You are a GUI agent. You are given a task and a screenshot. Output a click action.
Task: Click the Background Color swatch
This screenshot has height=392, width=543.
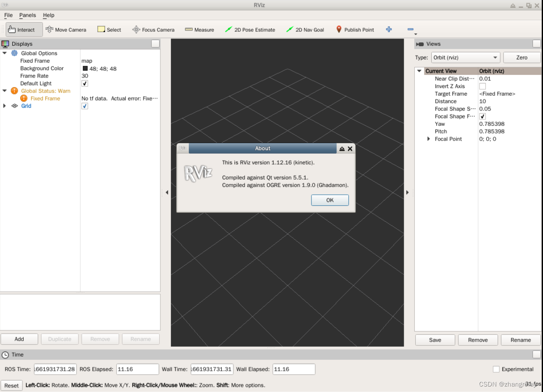click(x=85, y=68)
